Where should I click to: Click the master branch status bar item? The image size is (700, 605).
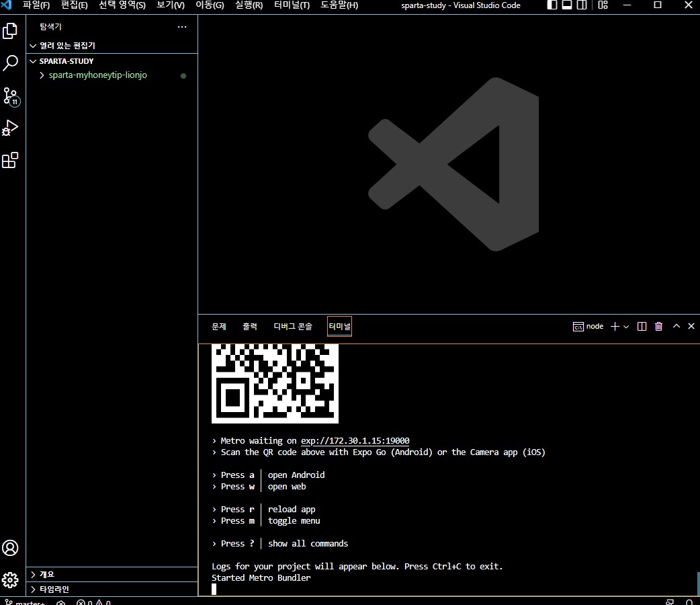(x=26, y=602)
